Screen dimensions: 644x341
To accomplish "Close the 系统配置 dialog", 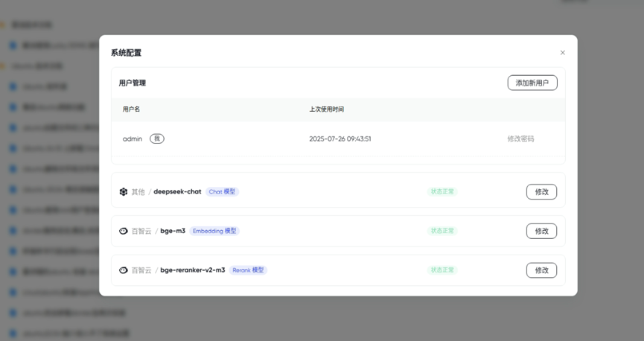I will tap(562, 53).
